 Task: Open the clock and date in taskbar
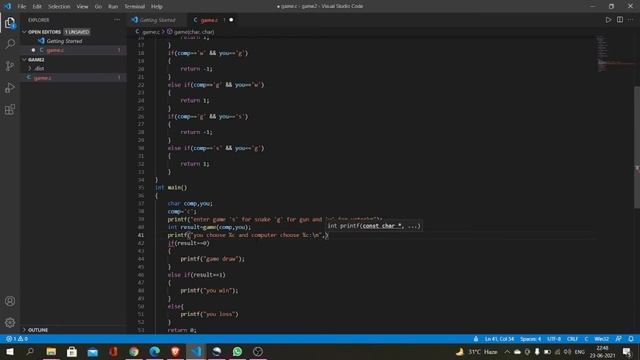click(x=602, y=351)
